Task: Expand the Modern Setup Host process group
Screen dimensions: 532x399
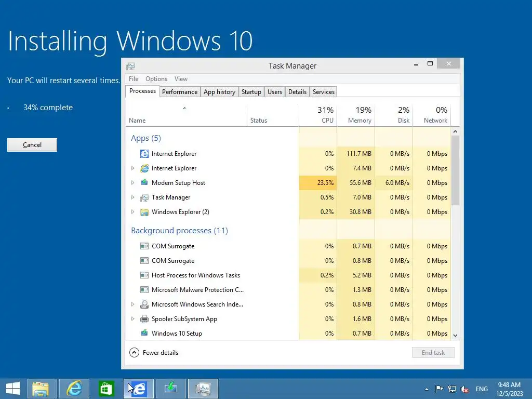Action: point(132,182)
